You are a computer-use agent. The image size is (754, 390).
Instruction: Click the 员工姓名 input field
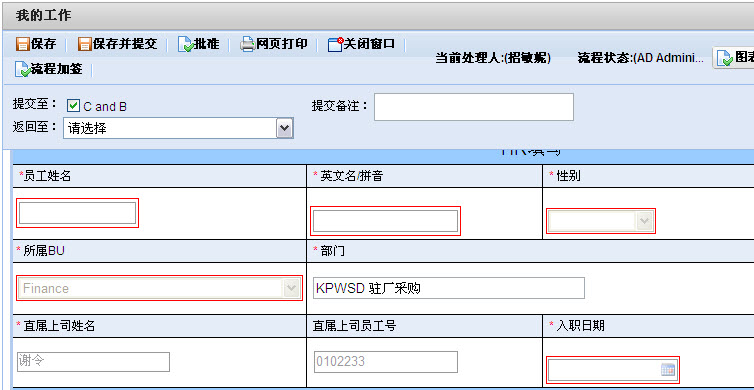pos(77,213)
